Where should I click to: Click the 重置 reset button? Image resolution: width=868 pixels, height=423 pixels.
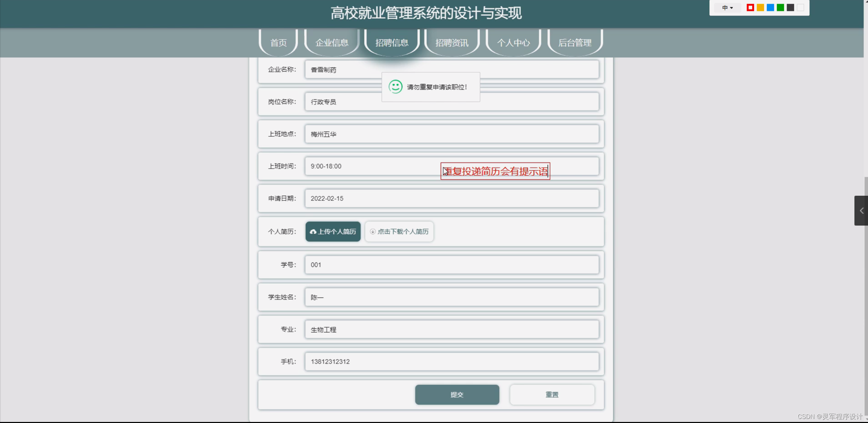click(552, 395)
